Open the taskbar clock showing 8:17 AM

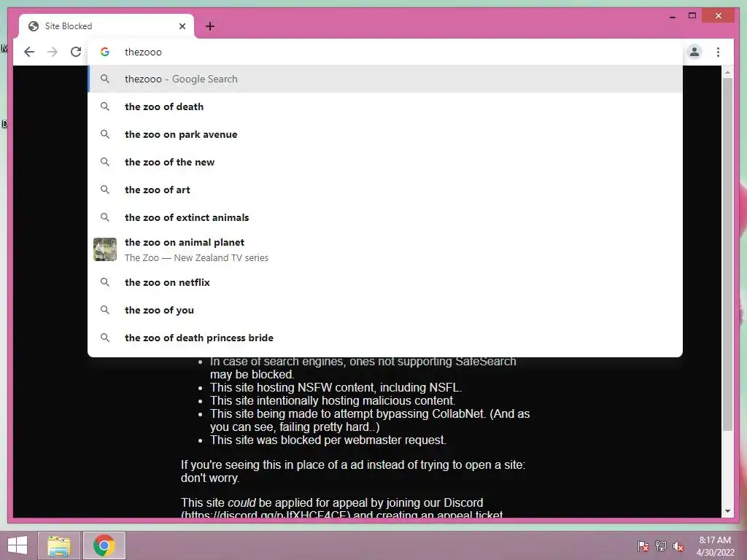coord(715,545)
